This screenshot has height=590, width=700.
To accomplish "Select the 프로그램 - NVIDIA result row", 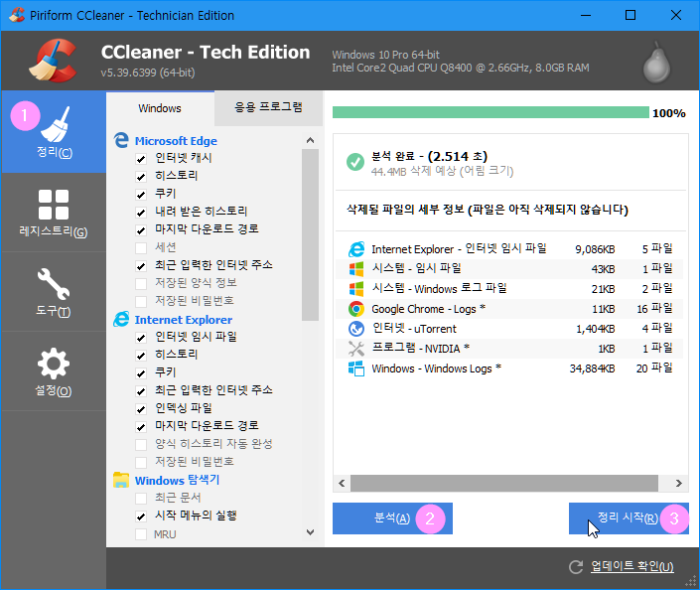I will click(x=510, y=349).
